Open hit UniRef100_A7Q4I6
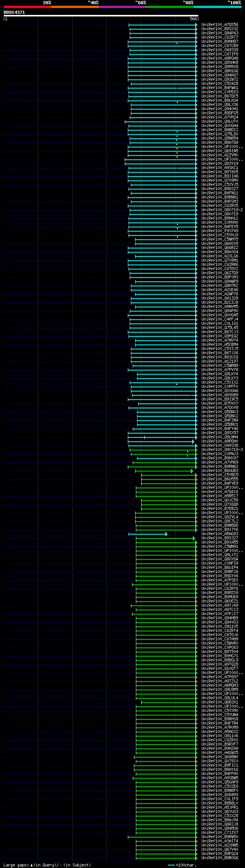This screenshot has height=868, width=245. pos(220,492)
